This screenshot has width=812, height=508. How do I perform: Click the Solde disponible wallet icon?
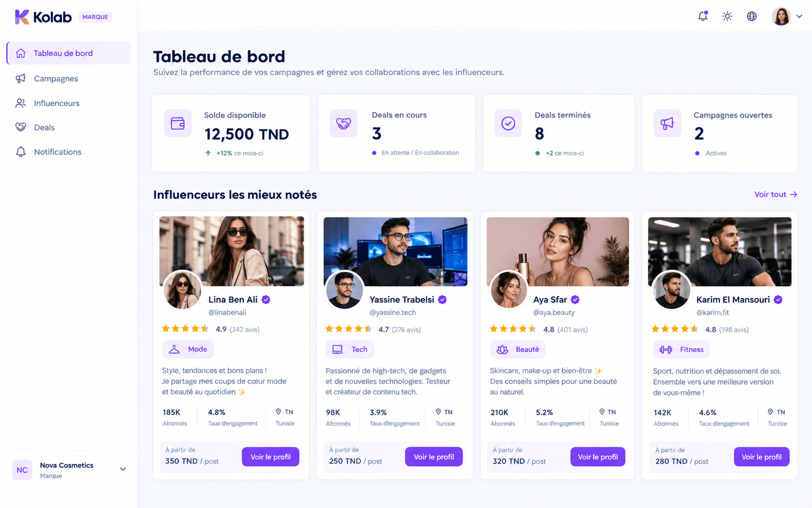tap(178, 123)
